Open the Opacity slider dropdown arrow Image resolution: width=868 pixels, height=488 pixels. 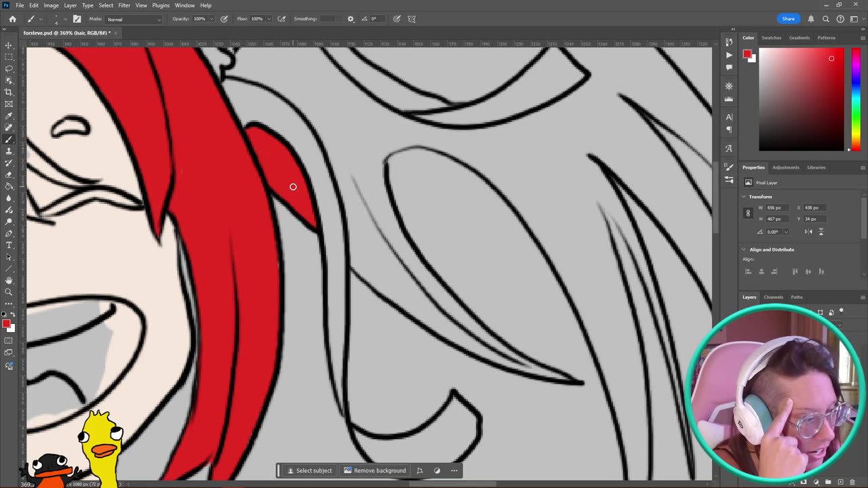(x=212, y=19)
